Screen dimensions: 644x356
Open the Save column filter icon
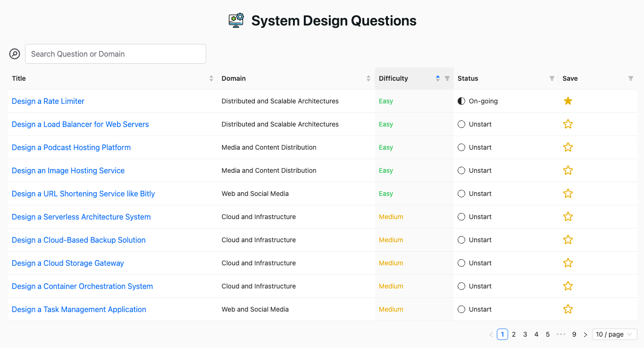pos(630,78)
